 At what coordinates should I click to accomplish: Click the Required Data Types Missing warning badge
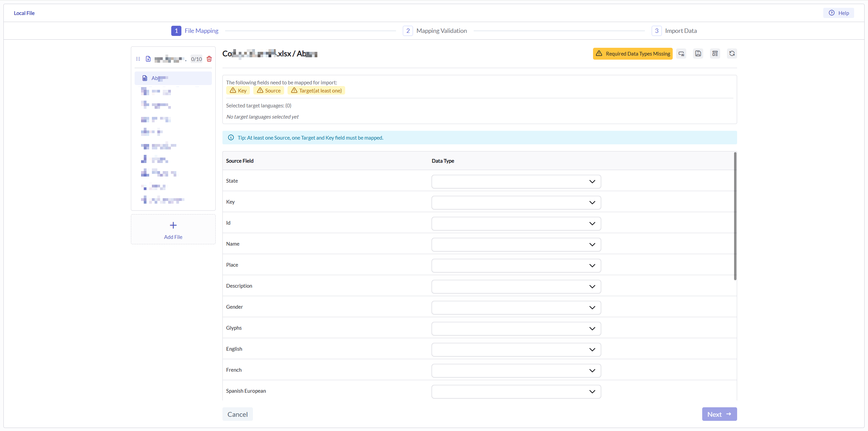coord(633,54)
